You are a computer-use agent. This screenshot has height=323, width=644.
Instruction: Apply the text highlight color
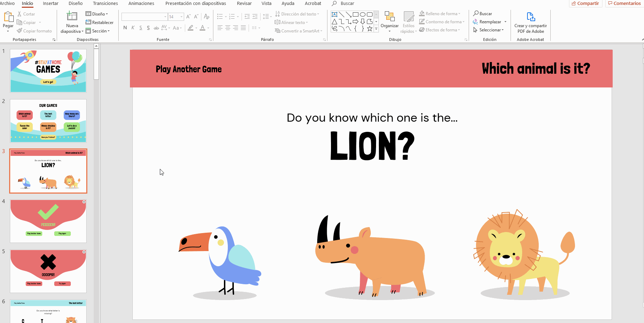click(190, 28)
